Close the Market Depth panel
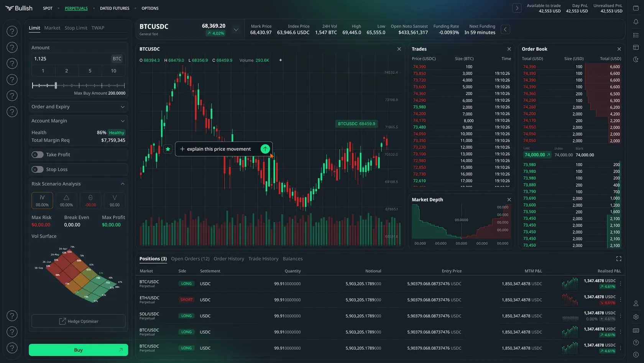This screenshot has width=644, height=363. (509, 200)
